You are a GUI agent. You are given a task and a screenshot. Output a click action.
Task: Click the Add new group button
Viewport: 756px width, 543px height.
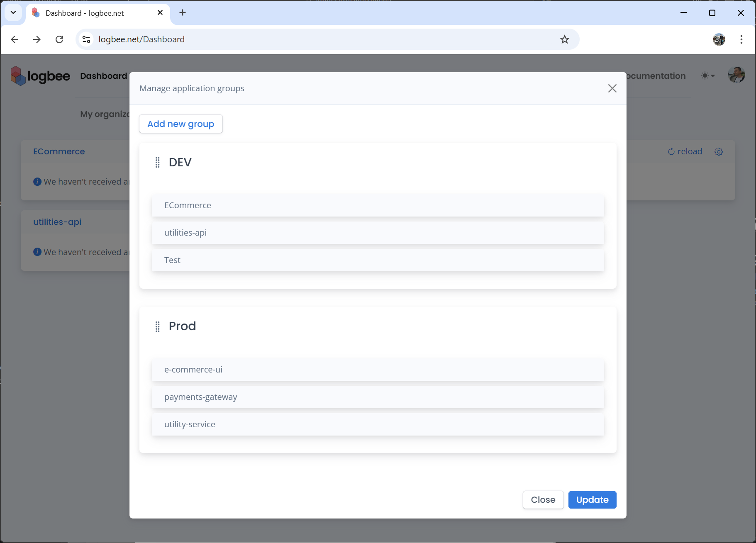pos(180,124)
